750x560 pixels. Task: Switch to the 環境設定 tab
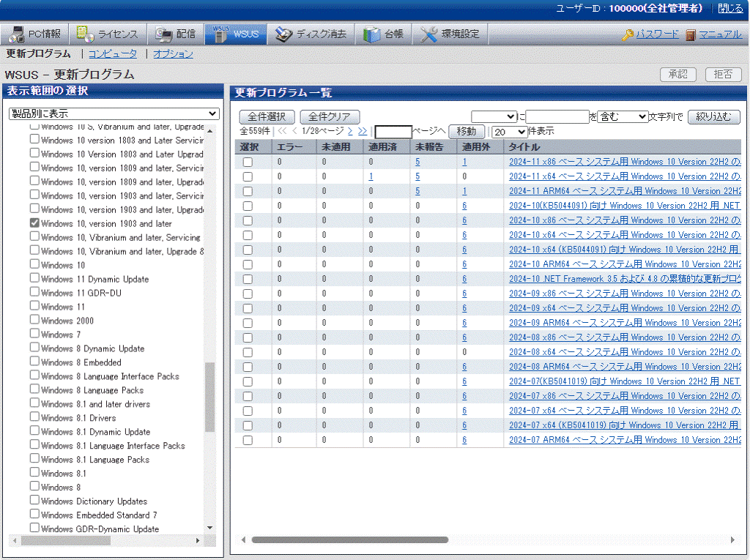tap(450, 34)
